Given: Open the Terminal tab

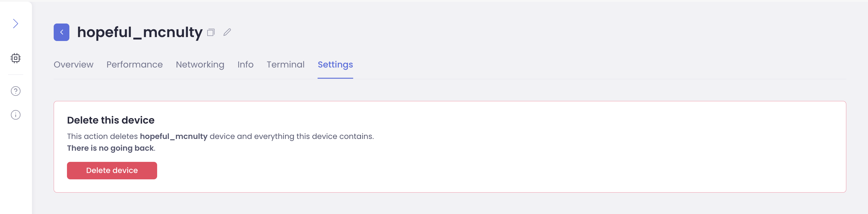Looking at the screenshot, I should [285, 65].
